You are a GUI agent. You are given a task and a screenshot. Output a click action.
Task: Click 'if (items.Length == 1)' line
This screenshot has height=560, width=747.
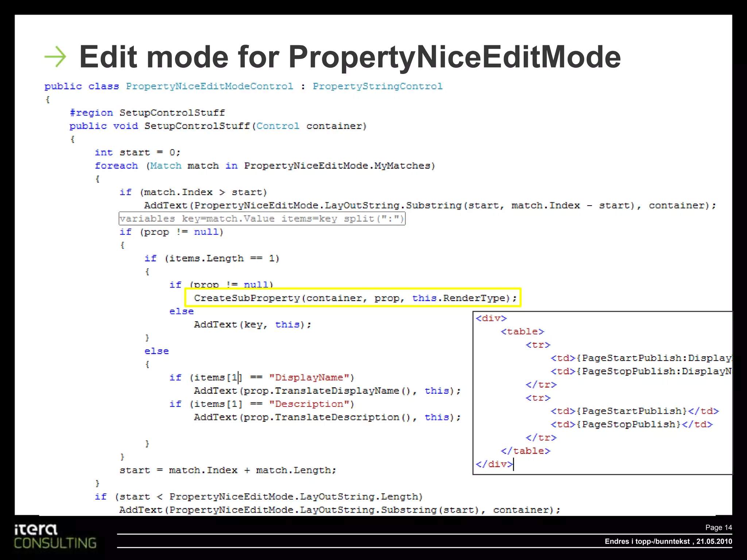pos(212,258)
